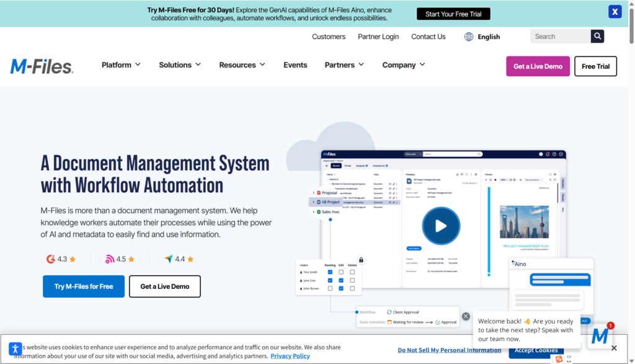The height and width of the screenshot is (364, 635).
Task: Click the pink Get a Live Demo button
Action: (x=538, y=66)
